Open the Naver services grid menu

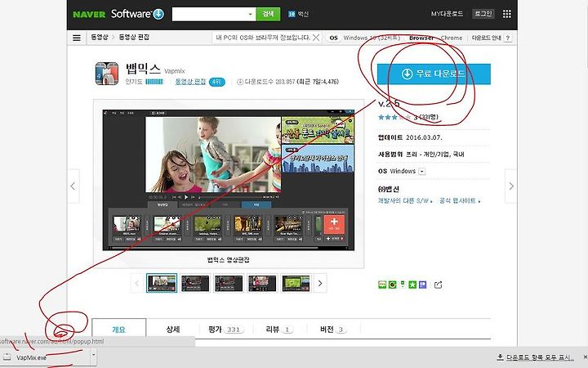coord(506,14)
